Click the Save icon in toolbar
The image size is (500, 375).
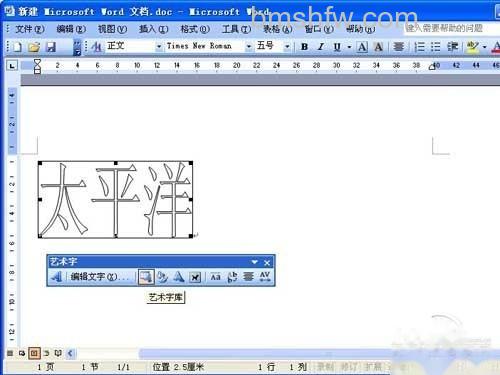[51, 47]
